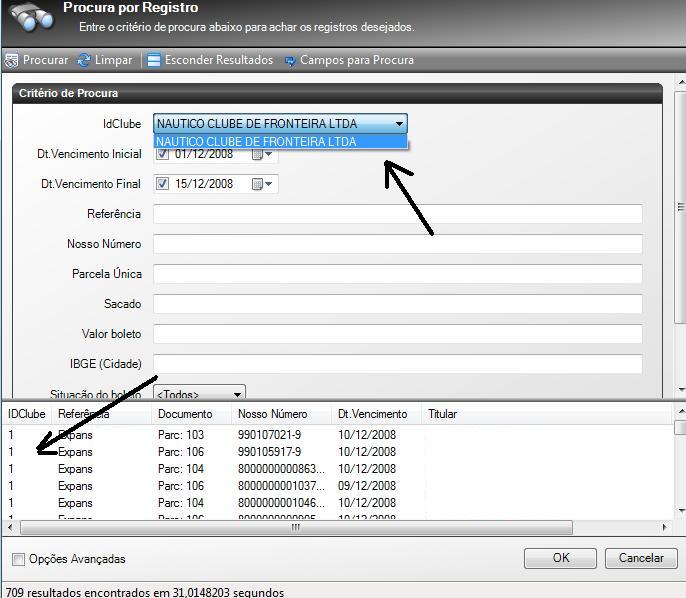Viewport: 686px width, 598px height.
Task: Click the Procurar search icon
Action: (x=11, y=60)
